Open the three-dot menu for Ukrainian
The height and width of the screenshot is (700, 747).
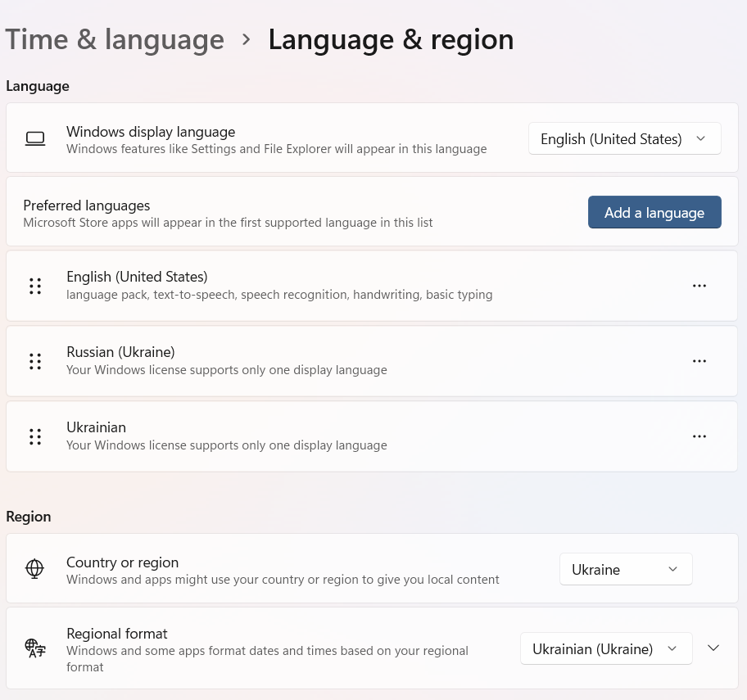point(699,436)
